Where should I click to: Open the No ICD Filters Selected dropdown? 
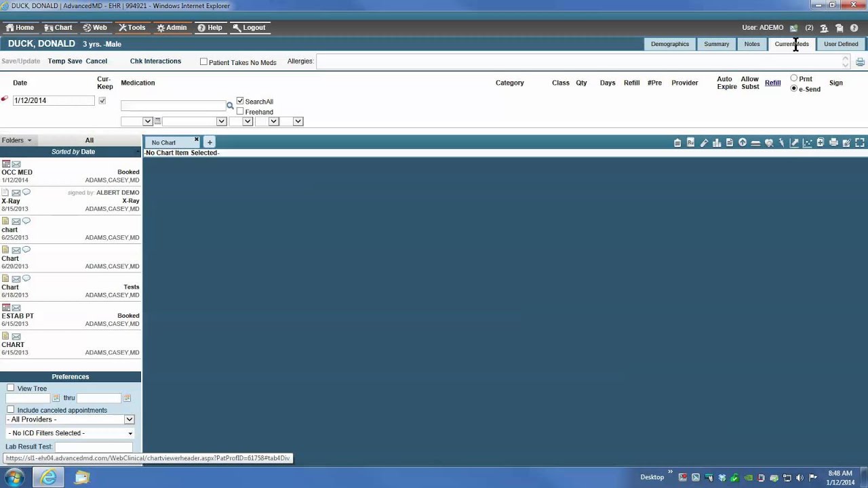tap(71, 433)
